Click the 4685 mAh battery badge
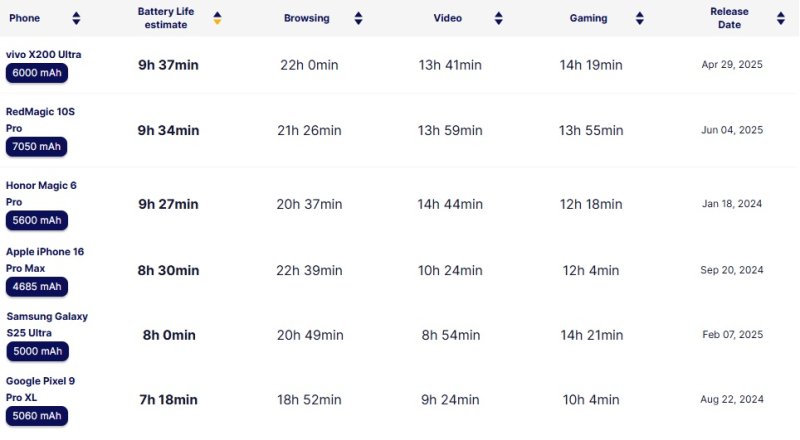Viewport: 800px width, 440px height. pyautogui.click(x=37, y=287)
